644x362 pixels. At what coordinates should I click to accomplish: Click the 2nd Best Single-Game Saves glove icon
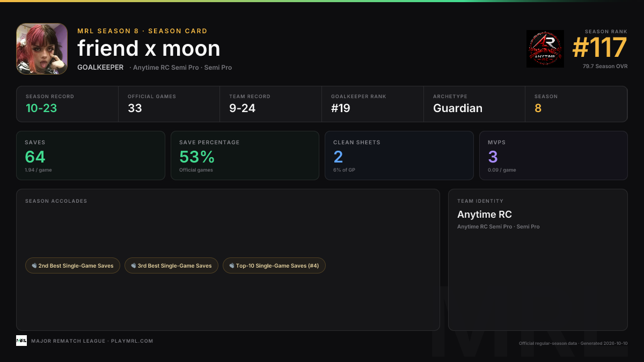(34, 265)
